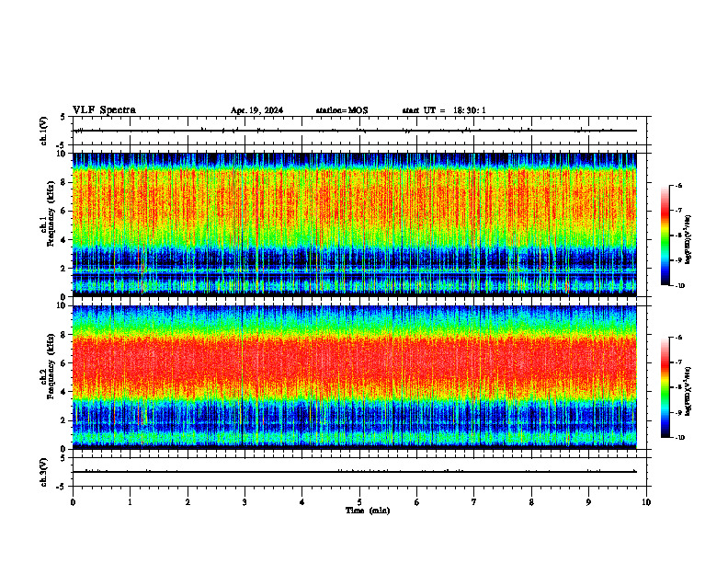Click time axis tick label "1"
Image resolution: width=728 pixels, height=563 pixels.
(130, 502)
